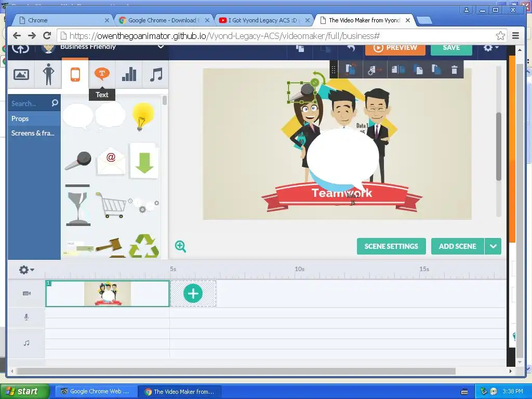Pick the email envelope prop

point(111,161)
